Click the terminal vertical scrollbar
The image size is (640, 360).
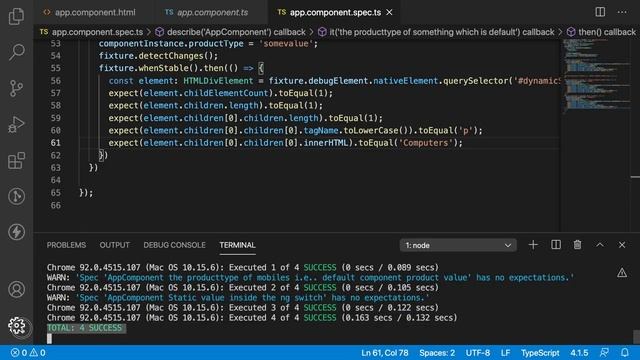(x=636, y=337)
